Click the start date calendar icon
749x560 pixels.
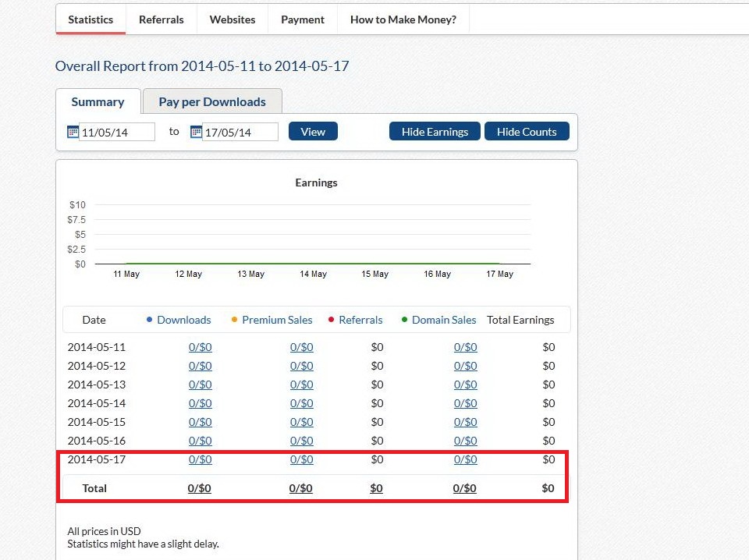click(x=73, y=132)
